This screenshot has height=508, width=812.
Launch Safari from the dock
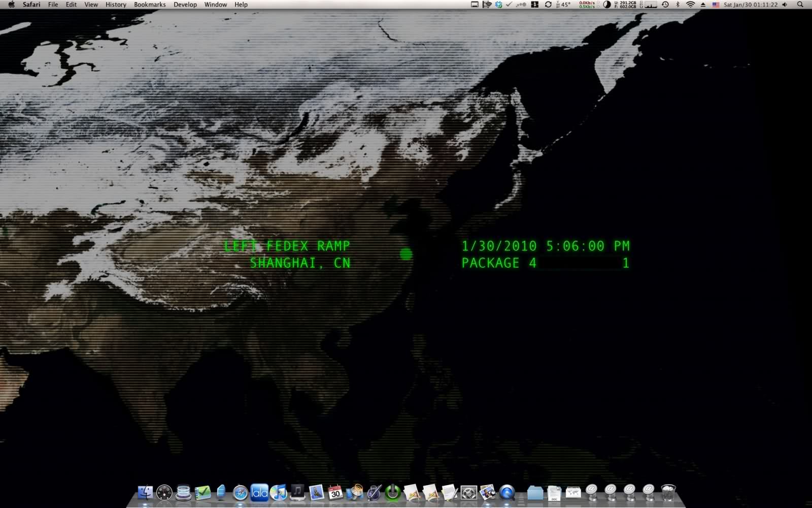coord(240,492)
